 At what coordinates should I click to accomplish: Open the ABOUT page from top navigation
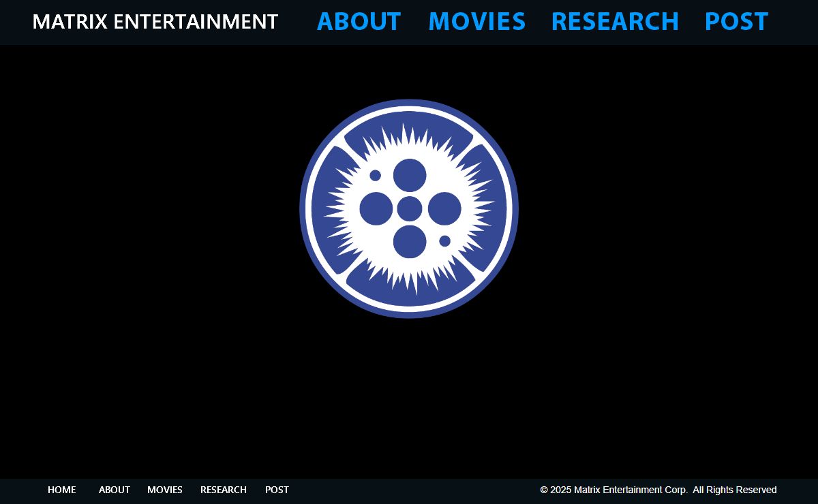click(x=359, y=22)
